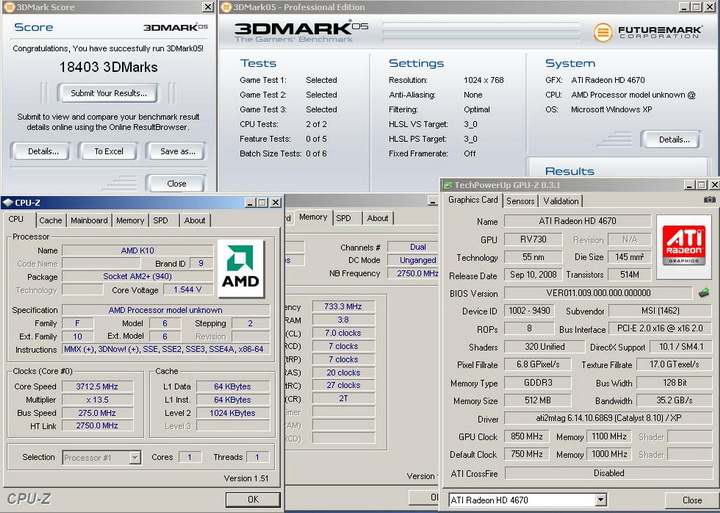Click the ATI CrossFire Disabled field
Screen dimensions: 720x513
(608, 473)
